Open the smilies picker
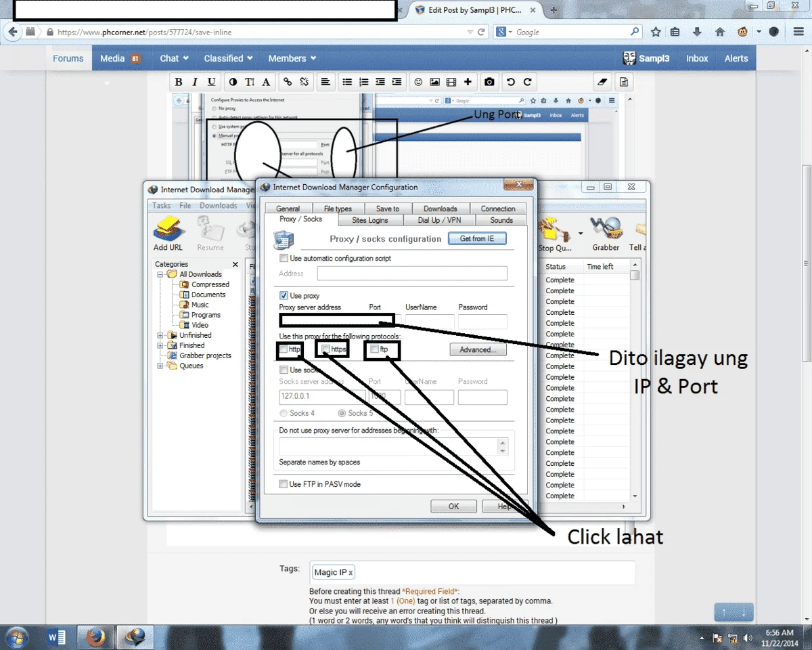This screenshot has height=650, width=812. coord(418,82)
